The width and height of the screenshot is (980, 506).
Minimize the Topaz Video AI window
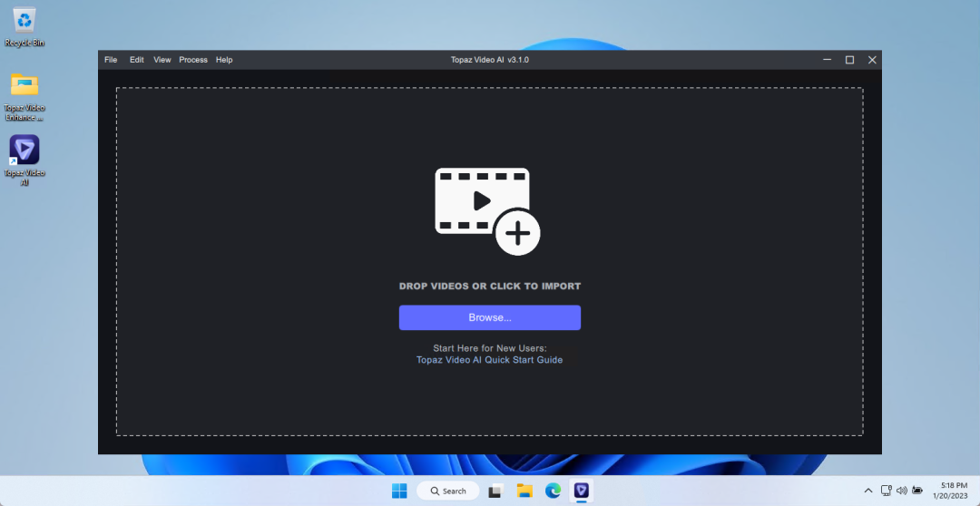pos(827,60)
